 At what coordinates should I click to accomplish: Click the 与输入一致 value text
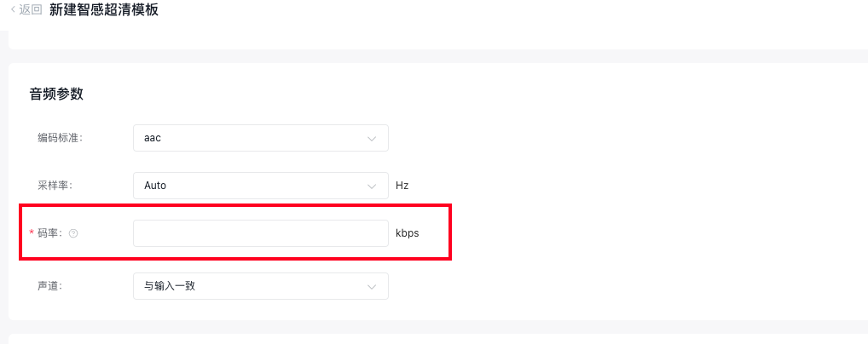point(170,286)
